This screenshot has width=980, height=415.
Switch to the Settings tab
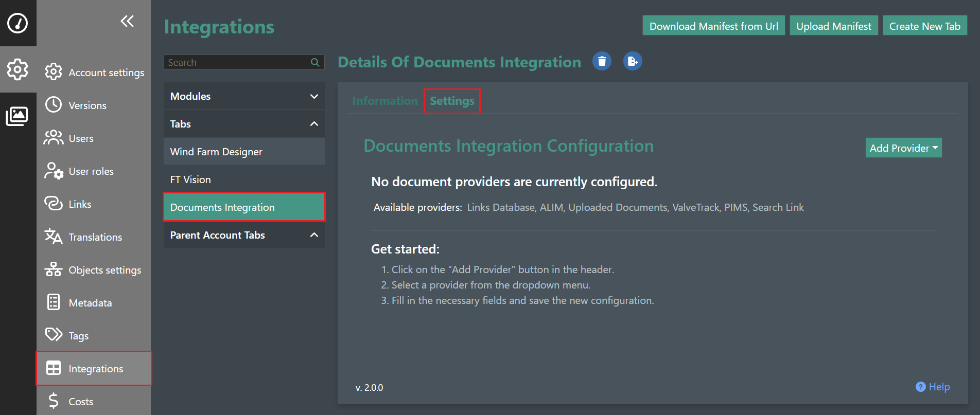[x=452, y=101]
